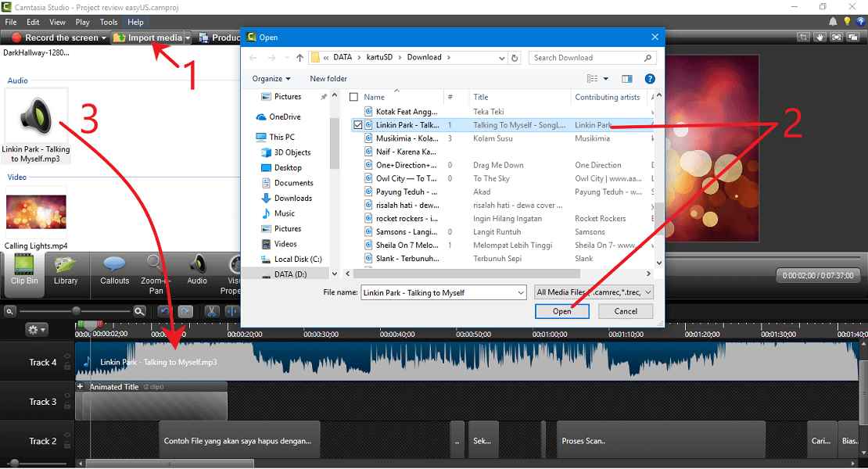The width and height of the screenshot is (868, 469).
Task: Switch to the Audio tab
Action: [197, 271]
